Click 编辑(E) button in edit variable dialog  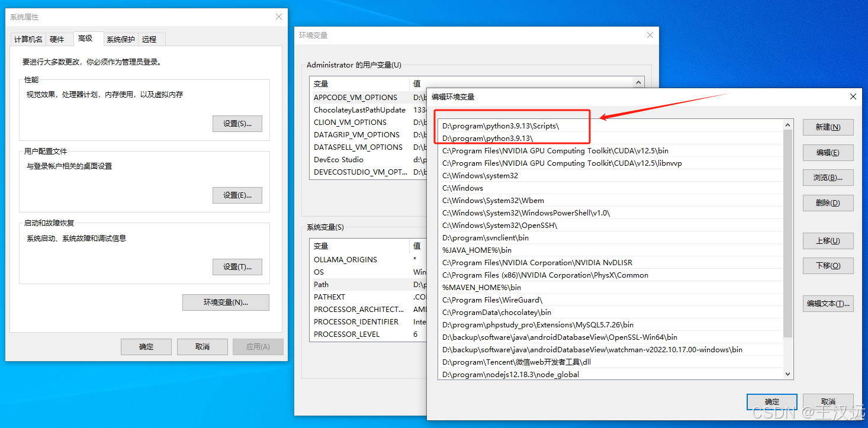coord(828,152)
